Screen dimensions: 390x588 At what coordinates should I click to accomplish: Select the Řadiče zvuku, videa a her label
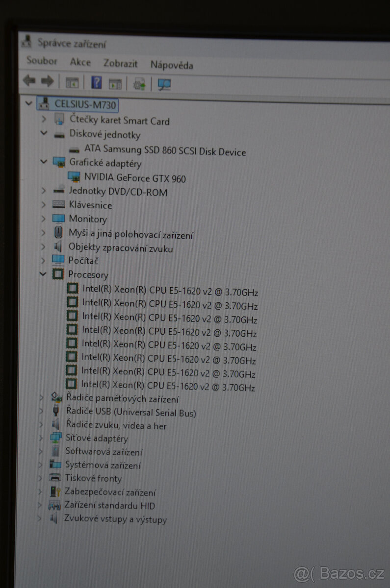point(116,425)
